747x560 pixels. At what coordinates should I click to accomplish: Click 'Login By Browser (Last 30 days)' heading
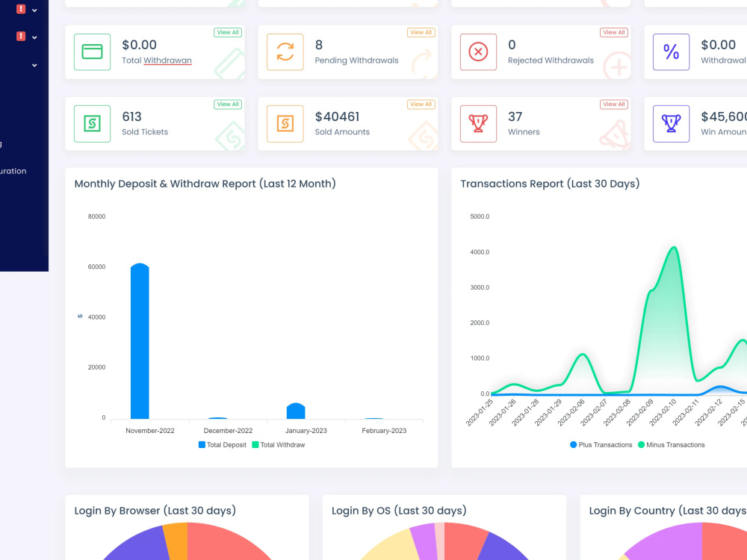(155, 511)
